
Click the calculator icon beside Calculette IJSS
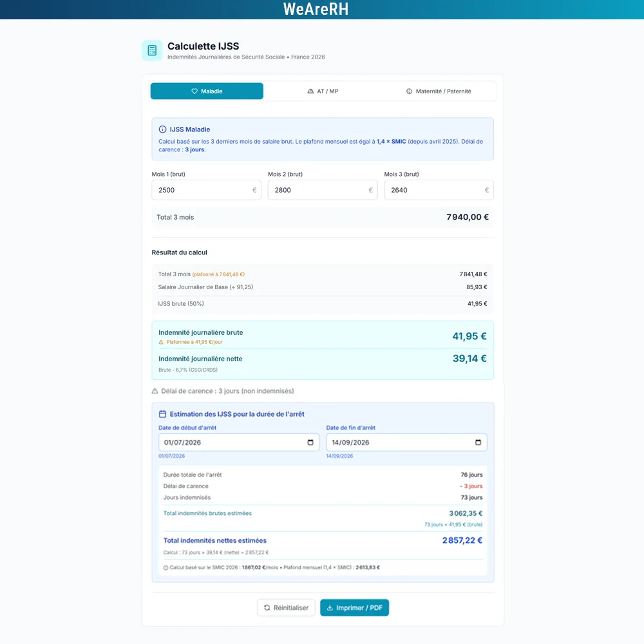click(x=152, y=50)
